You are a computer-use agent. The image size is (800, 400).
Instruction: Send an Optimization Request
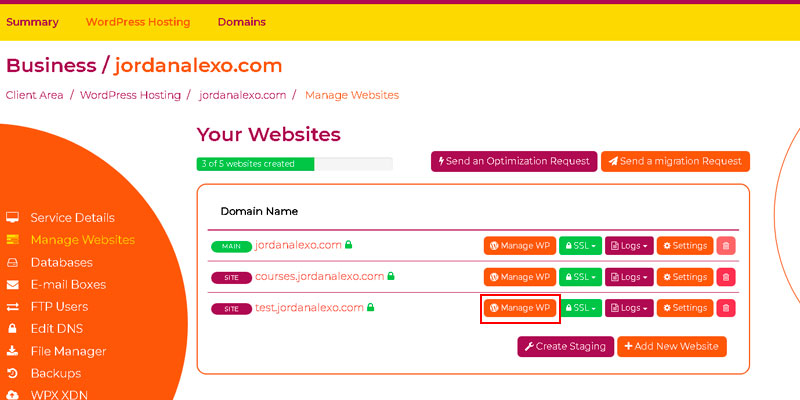[514, 161]
